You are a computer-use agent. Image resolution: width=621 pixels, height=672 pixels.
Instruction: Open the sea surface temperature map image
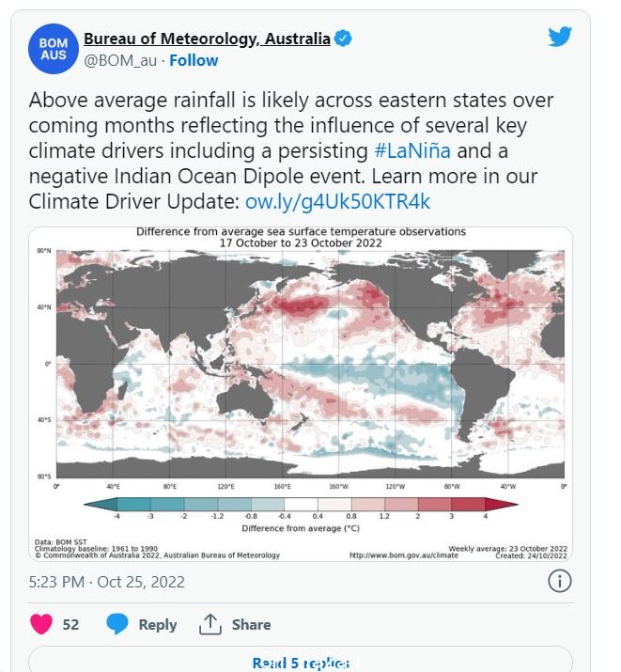pos(301,394)
